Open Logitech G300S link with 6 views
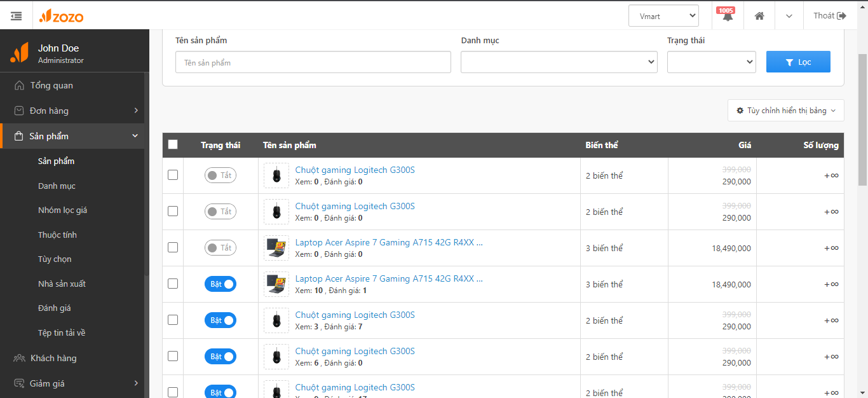The image size is (868, 398). [355, 351]
